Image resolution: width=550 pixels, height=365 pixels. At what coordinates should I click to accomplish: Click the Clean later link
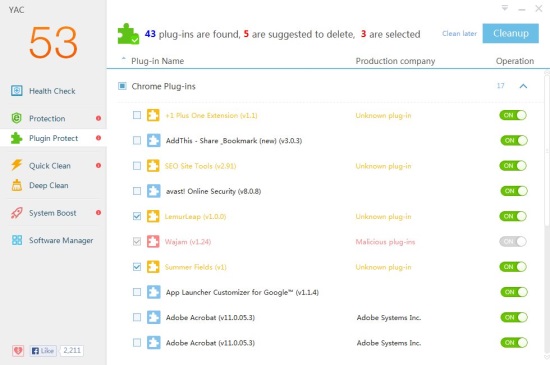point(459,34)
